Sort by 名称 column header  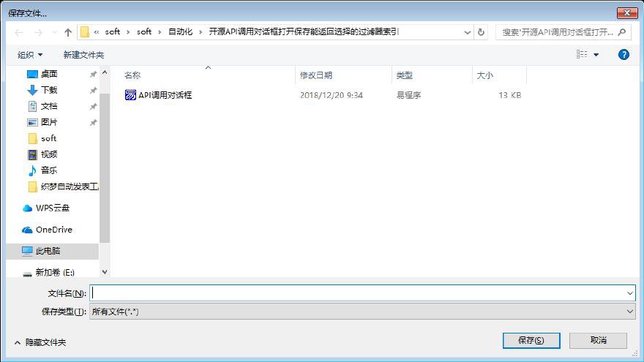click(132, 75)
